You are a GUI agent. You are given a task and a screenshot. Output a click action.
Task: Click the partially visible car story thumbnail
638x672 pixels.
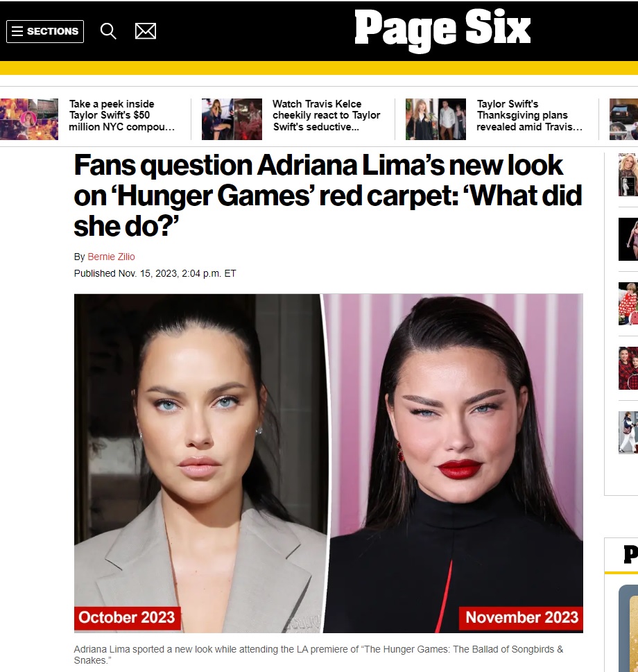[624, 119]
